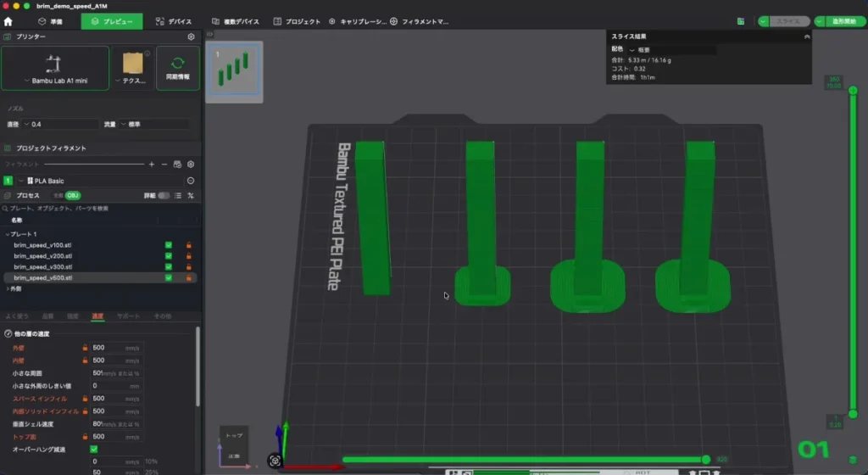
Task: Open printer settings gear in プリンター header
Action: click(191, 36)
